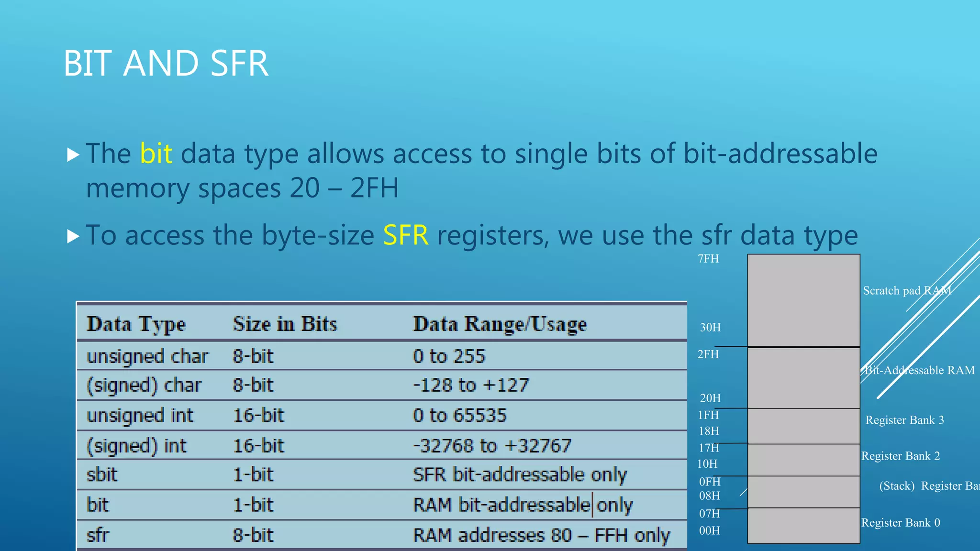The image size is (980, 551).
Task: Select the 'Data Type' column header
Action: pos(136,324)
